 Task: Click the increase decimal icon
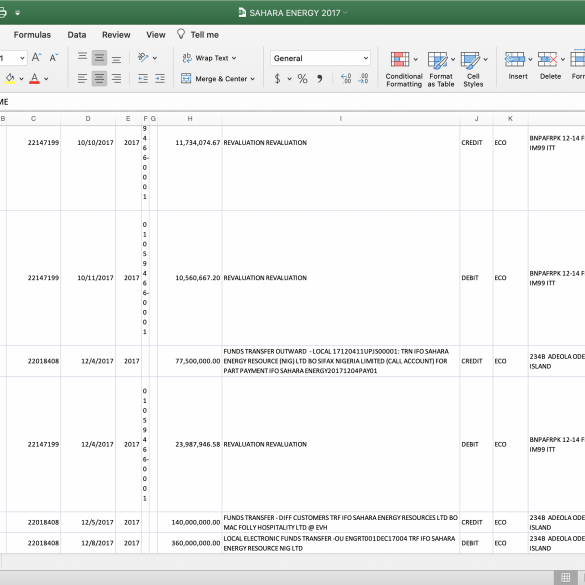tap(346, 78)
